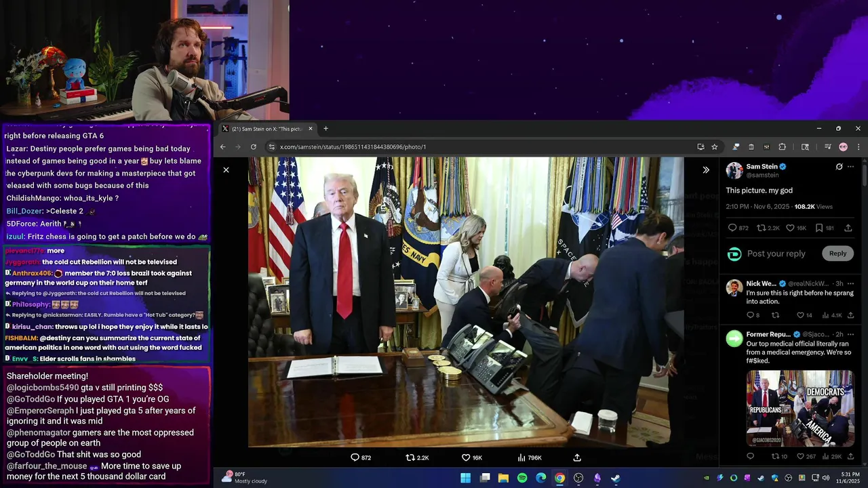Click reply count 872 below the photo
Image resolution: width=868 pixels, height=488 pixels.
click(361, 457)
